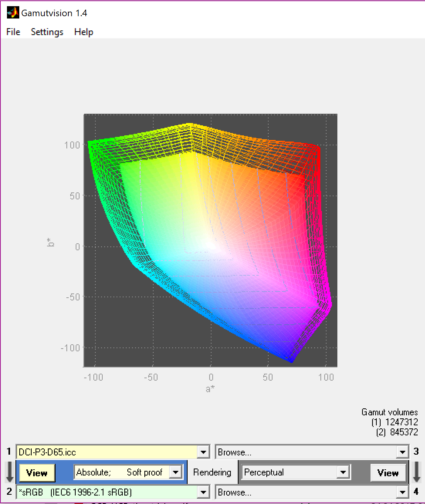Expand the Browse dropdown for profile 4
This screenshot has height=504, width=425.
tap(402, 492)
